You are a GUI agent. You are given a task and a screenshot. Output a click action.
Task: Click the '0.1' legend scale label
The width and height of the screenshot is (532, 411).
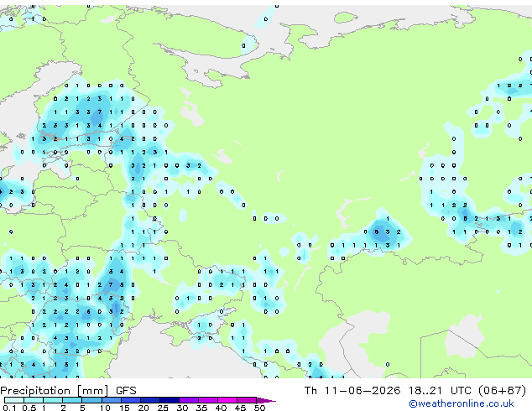[9, 408]
